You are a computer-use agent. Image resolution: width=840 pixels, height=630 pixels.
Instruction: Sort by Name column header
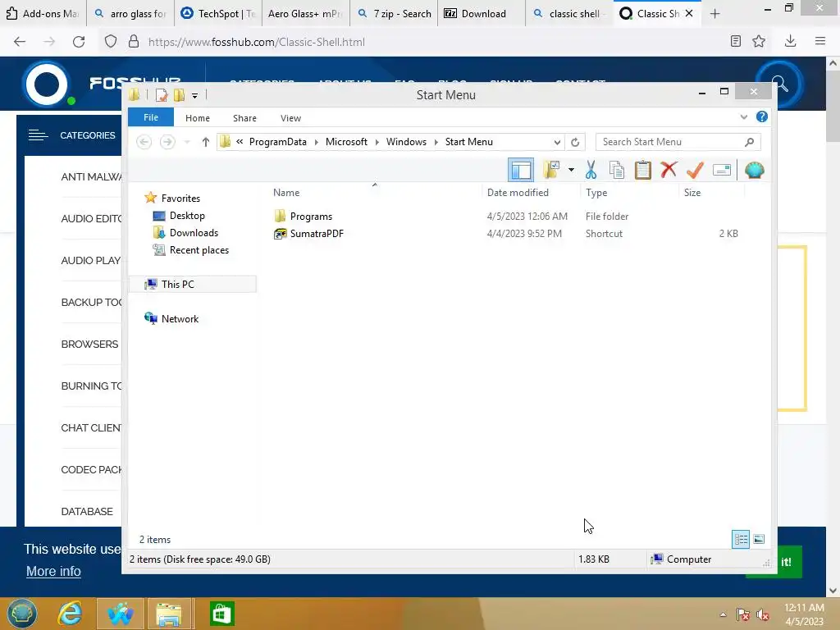[286, 193]
